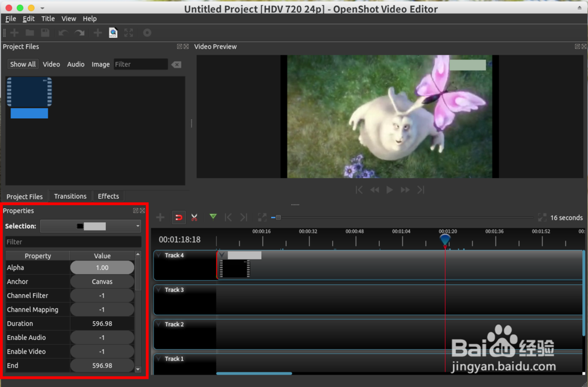Open the Help menu
The height and width of the screenshot is (387, 588).
(89, 18)
